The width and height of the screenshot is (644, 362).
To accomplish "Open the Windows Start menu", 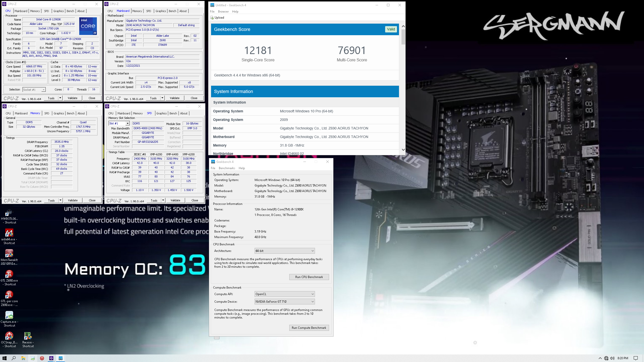I will (x=5, y=358).
